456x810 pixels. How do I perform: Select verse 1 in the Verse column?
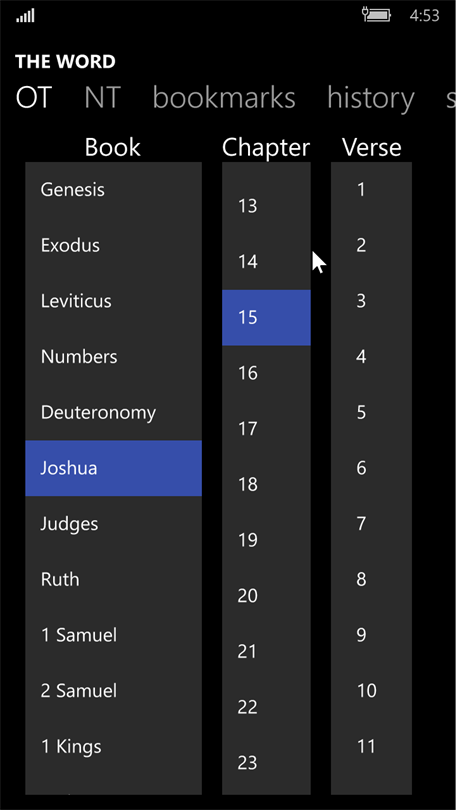(x=371, y=190)
